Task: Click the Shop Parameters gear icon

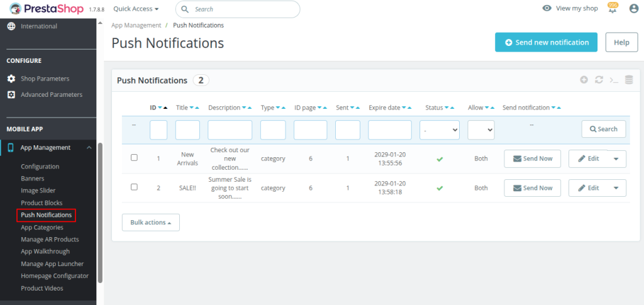Action: click(x=11, y=79)
